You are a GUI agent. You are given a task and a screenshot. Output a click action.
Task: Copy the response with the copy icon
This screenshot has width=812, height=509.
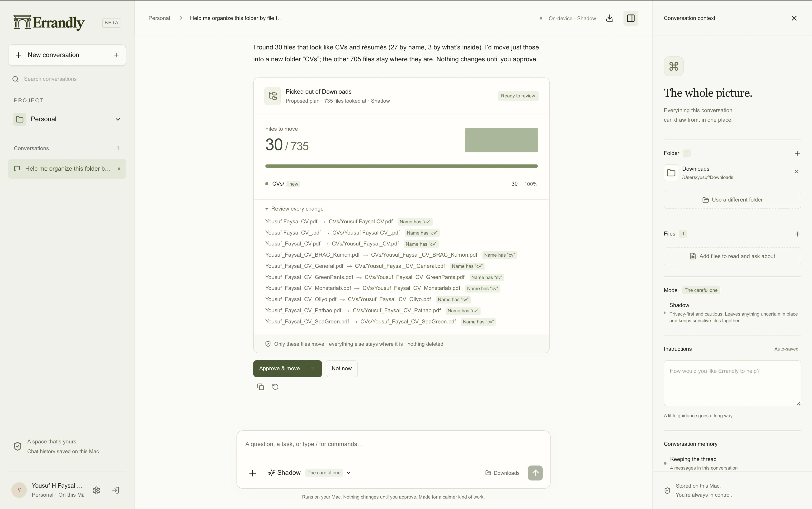coord(260,387)
